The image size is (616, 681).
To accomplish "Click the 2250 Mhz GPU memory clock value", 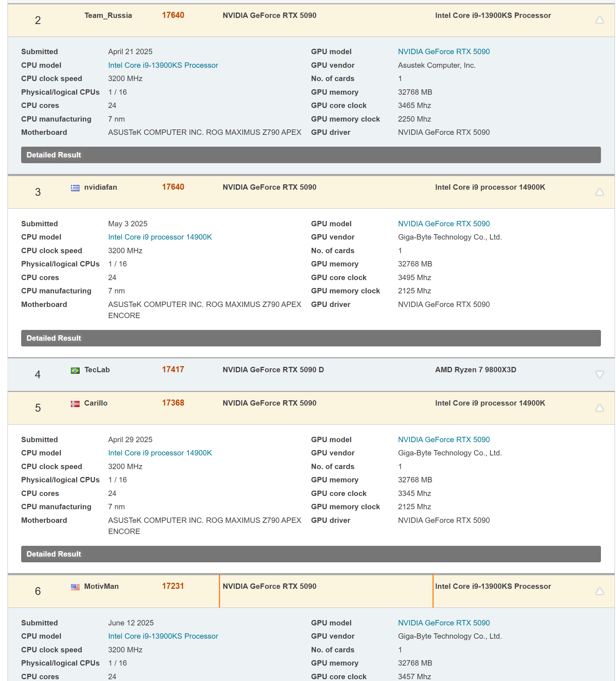I will click(x=415, y=119).
